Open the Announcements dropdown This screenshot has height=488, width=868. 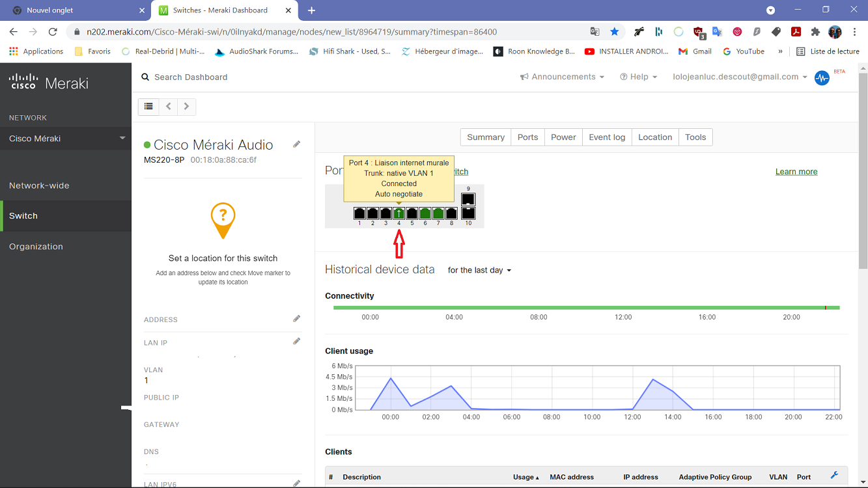coord(562,77)
